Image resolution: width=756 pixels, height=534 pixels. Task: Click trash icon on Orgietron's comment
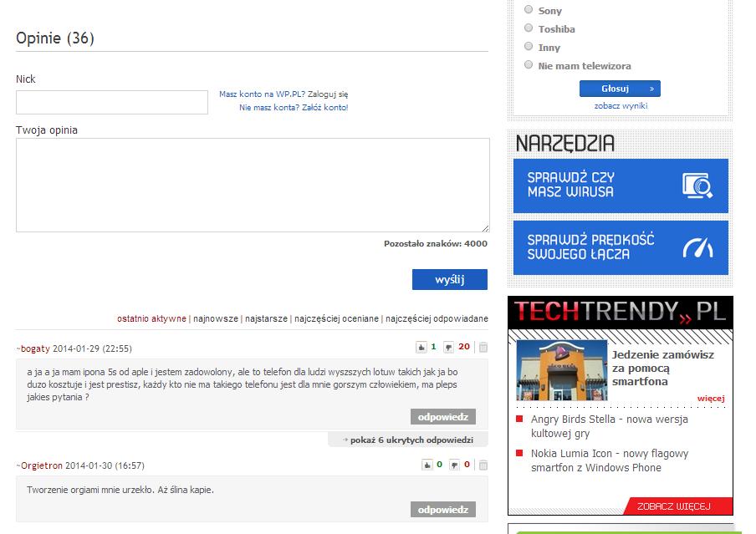483,465
